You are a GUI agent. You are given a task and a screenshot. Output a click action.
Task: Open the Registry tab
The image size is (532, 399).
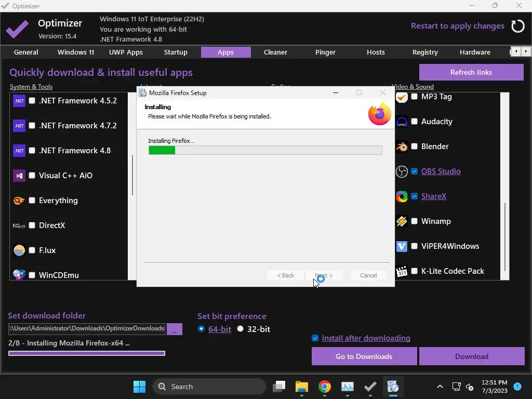(425, 52)
